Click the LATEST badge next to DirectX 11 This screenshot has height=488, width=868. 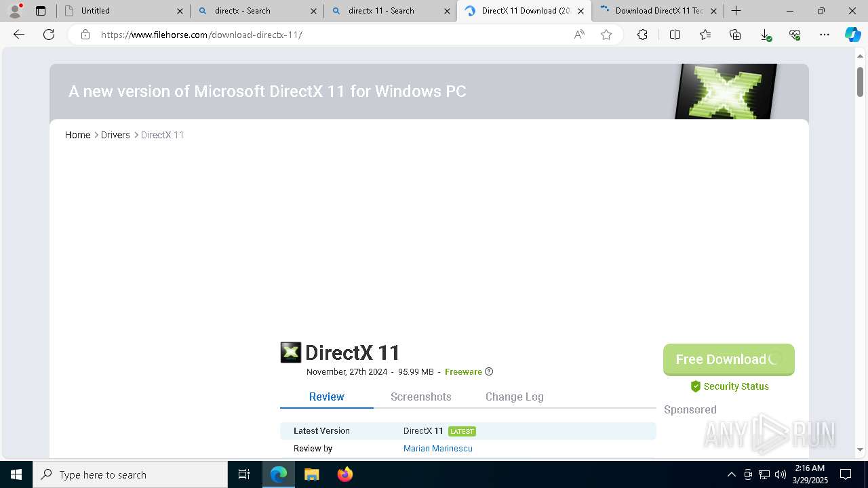[462, 431]
